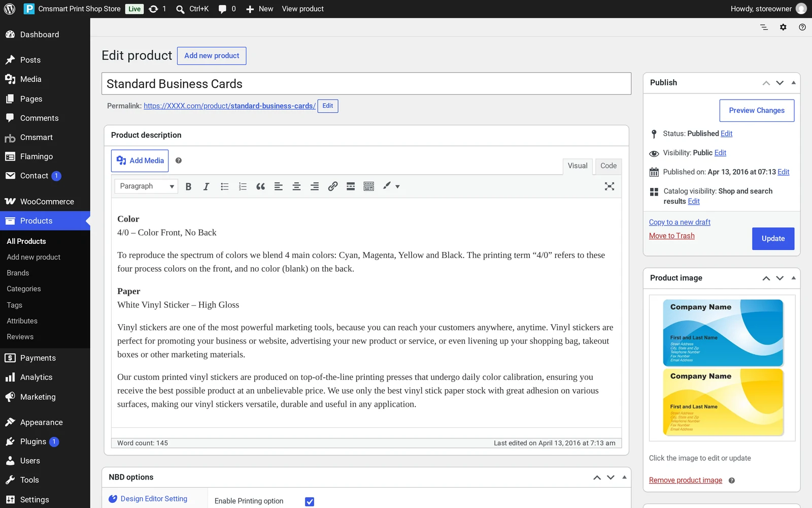Open the brush tool dropdown arrow
The width and height of the screenshot is (812, 508).
coord(397,186)
